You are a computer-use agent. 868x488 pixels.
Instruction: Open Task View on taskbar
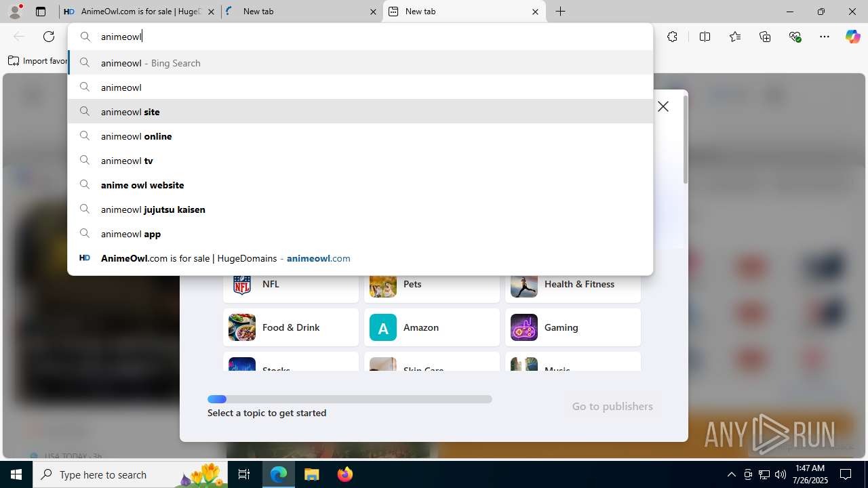pos(245,474)
